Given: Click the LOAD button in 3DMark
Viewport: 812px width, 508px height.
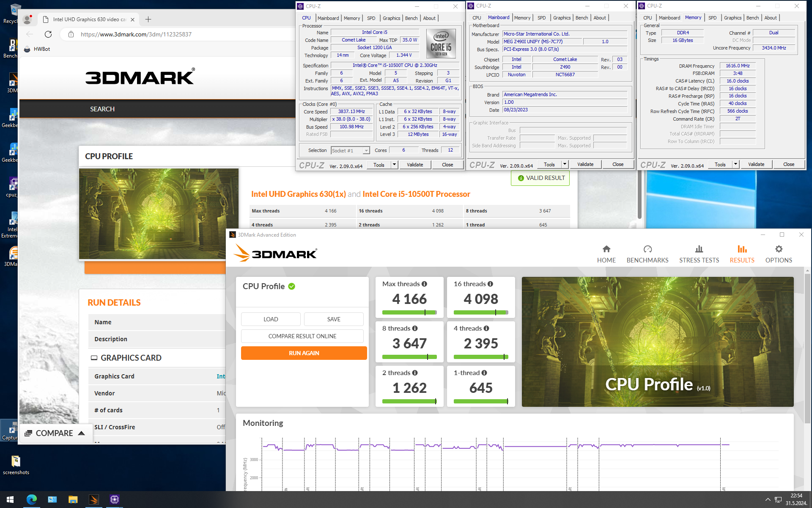Looking at the screenshot, I should [x=271, y=319].
